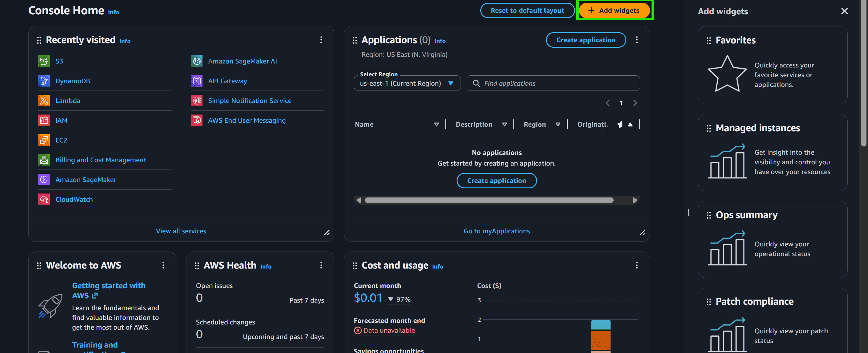Click the orange bar in the Cost chart
Viewport: 868px width, 353px height.
pos(601,340)
